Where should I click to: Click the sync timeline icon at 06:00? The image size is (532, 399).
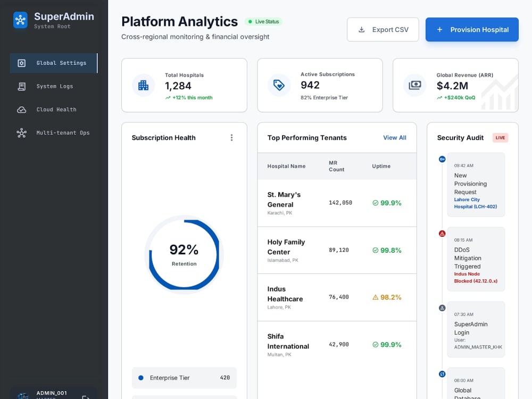[x=442, y=374]
